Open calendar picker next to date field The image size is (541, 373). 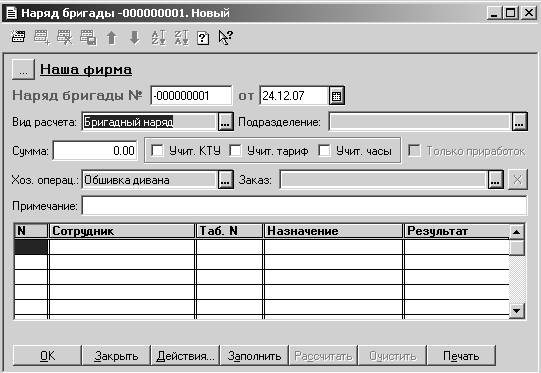[336, 96]
